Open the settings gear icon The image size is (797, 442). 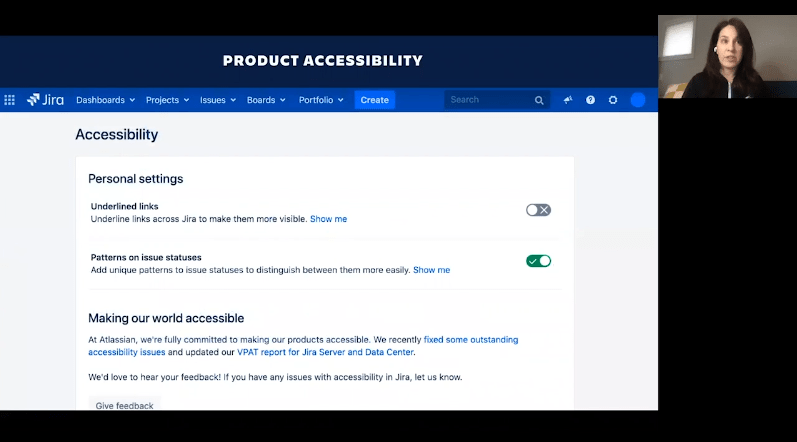click(613, 100)
